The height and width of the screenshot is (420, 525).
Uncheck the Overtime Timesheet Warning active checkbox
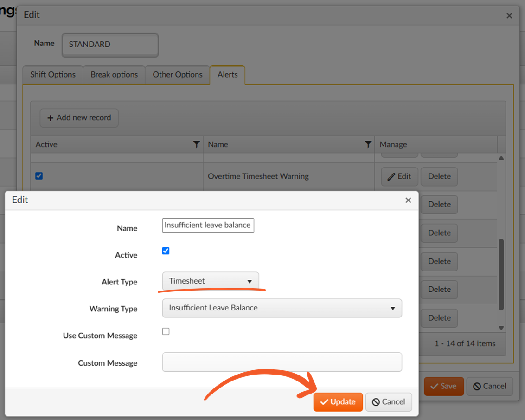[39, 176]
